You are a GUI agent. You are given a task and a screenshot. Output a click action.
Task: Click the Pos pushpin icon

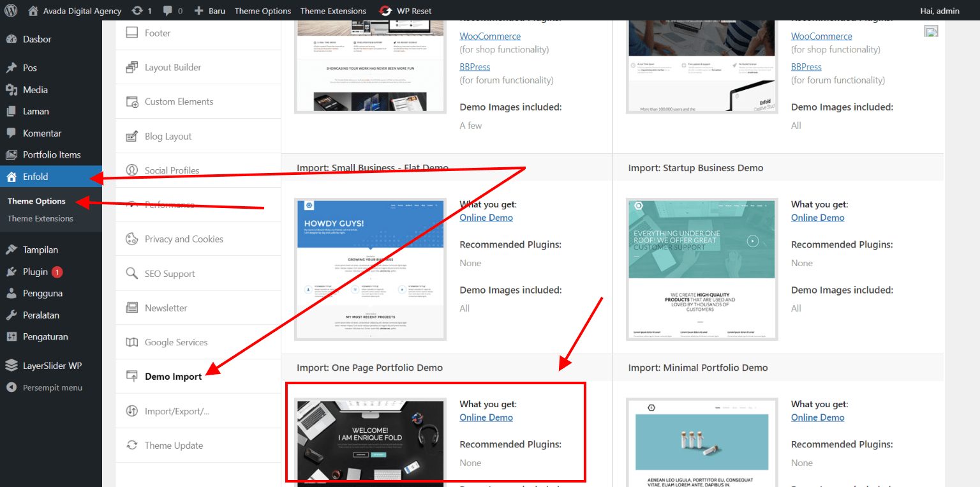[x=11, y=68]
